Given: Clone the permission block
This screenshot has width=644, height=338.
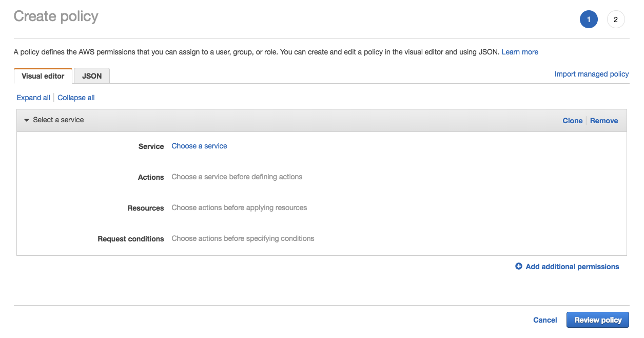Looking at the screenshot, I should (572, 121).
